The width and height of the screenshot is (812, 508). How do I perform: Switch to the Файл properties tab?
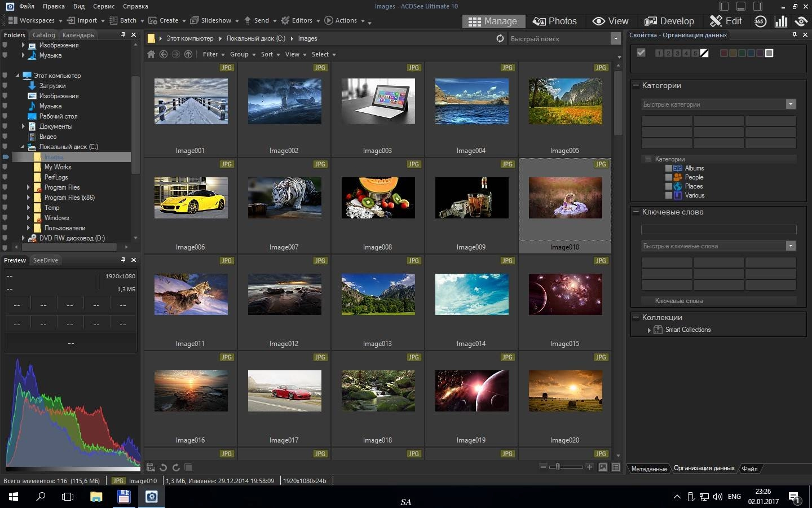point(749,469)
